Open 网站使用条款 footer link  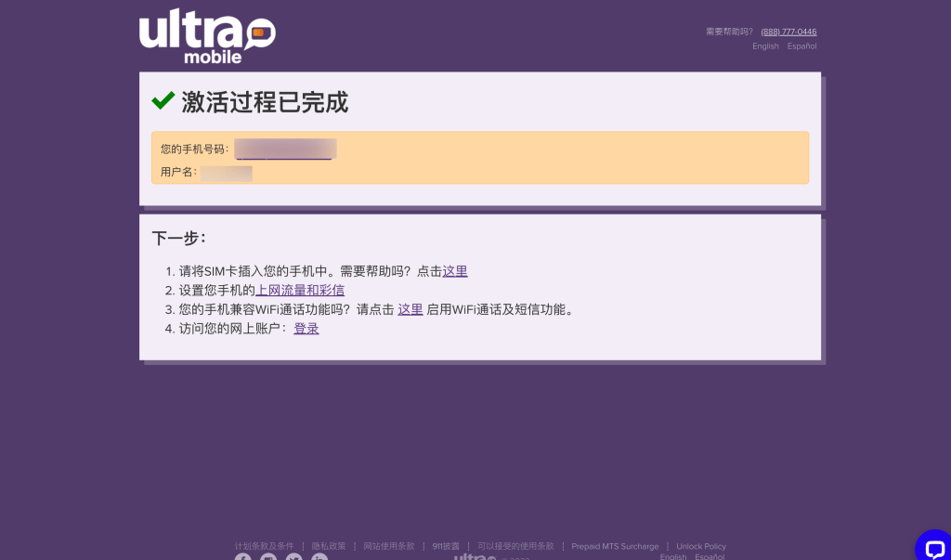point(389,546)
